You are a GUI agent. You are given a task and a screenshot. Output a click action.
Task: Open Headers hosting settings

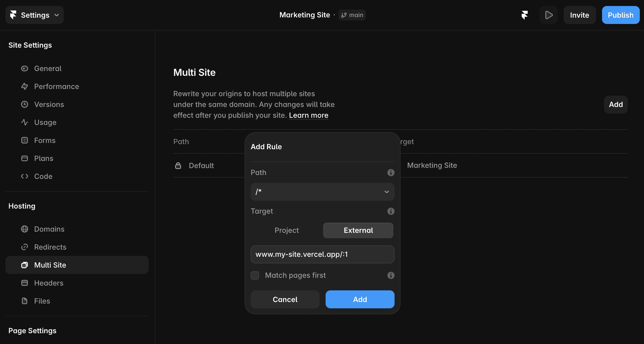[49, 283]
